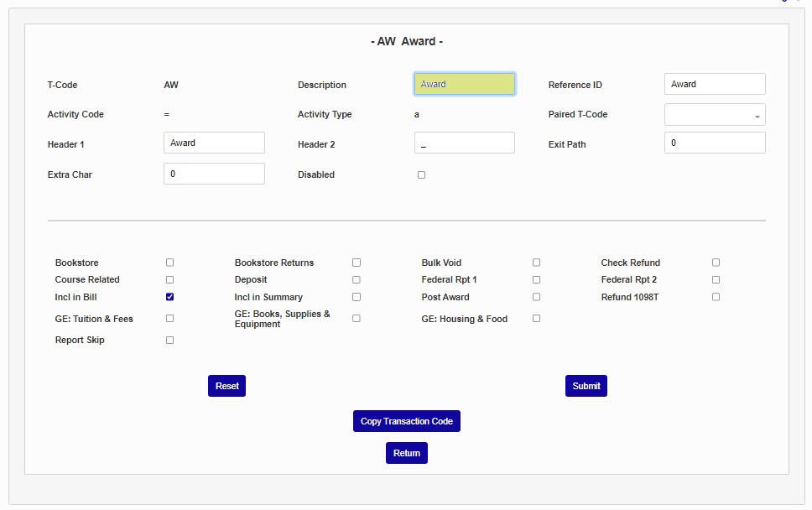
Task: Click the Header 1 input field
Action: 214,143
